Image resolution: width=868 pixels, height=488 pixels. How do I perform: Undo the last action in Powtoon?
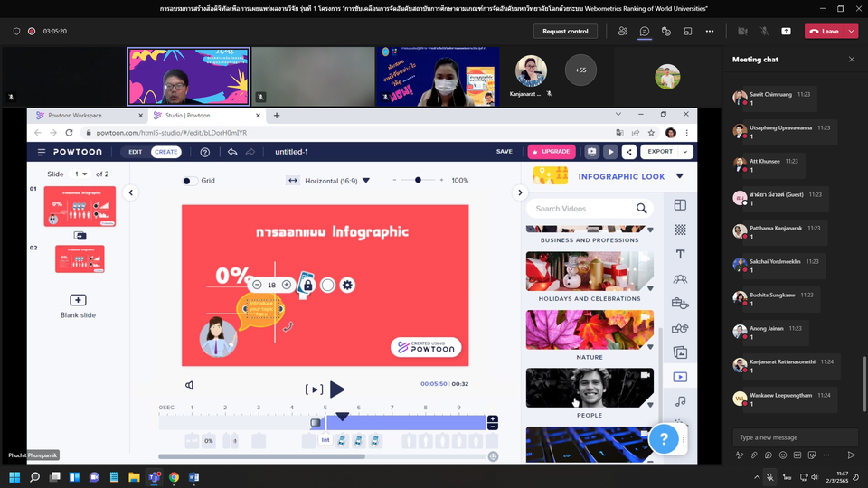232,152
